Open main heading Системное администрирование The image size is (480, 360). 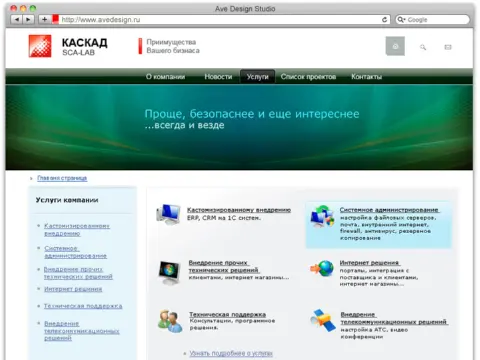[389, 210]
